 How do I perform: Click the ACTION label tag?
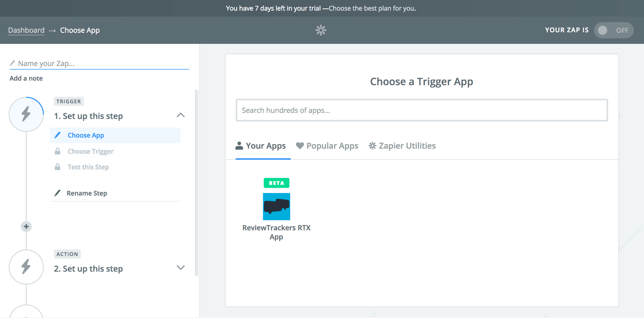click(67, 254)
